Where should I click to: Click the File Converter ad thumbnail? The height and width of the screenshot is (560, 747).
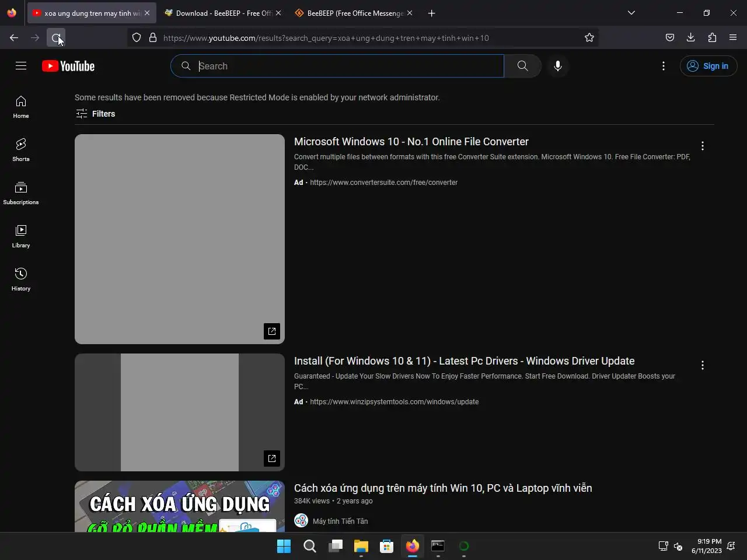coord(180,239)
